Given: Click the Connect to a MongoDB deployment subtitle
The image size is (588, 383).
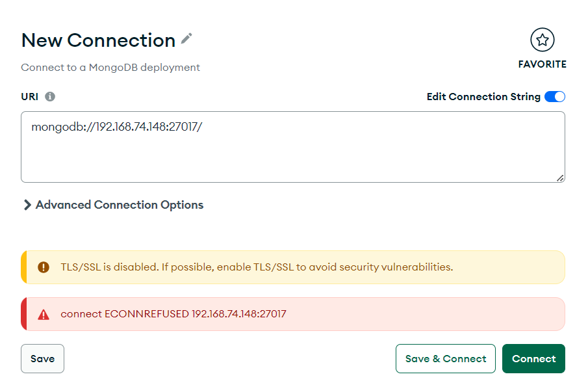Looking at the screenshot, I should [x=110, y=68].
